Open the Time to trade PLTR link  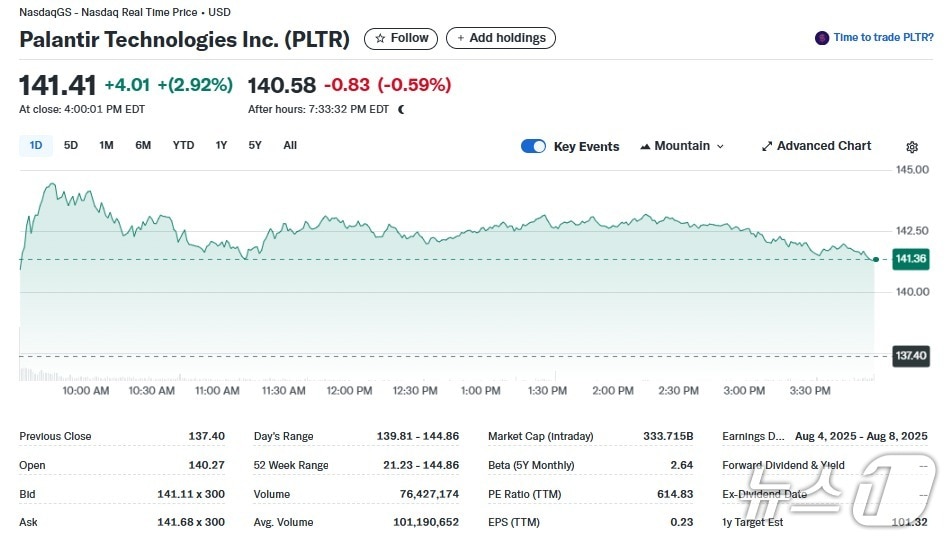[883, 38]
